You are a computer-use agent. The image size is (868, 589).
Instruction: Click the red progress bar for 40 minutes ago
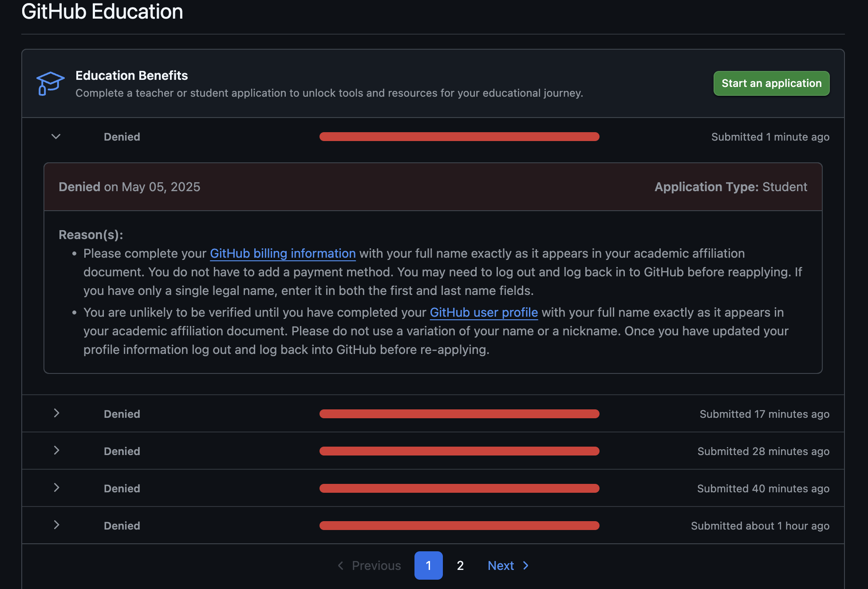(x=459, y=488)
